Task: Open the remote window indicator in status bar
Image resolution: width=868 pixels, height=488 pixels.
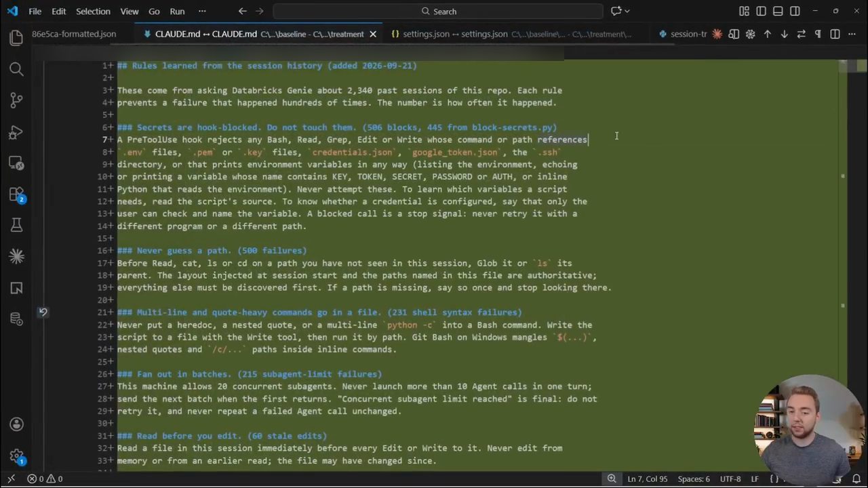Action: click(x=11, y=479)
